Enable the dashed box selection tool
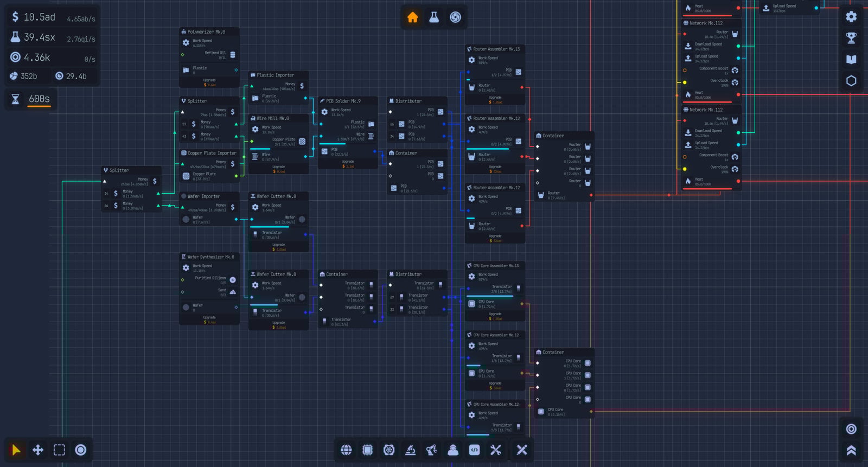Viewport: 868px width, 467px height. click(x=59, y=450)
